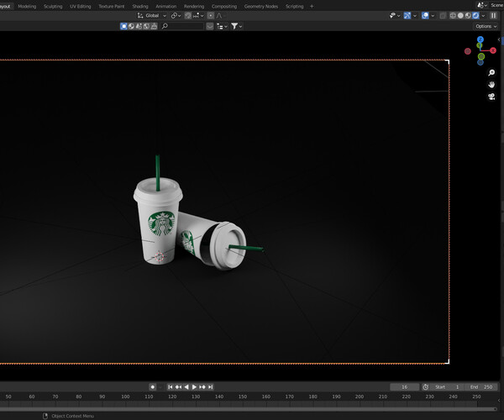Open the UV Editing workspace tab
Image resolution: width=504 pixels, height=420 pixels.
click(81, 6)
